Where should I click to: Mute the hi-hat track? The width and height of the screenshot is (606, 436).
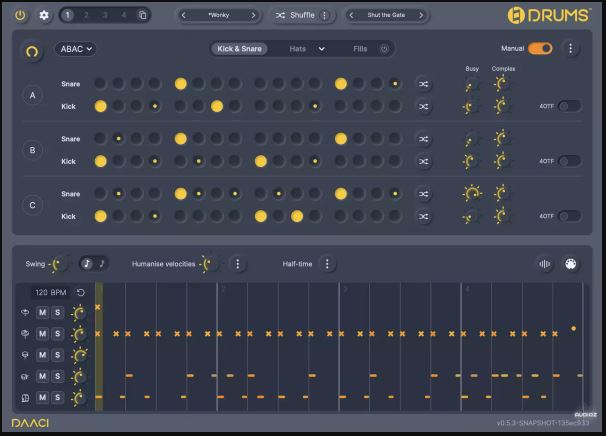[43, 334]
